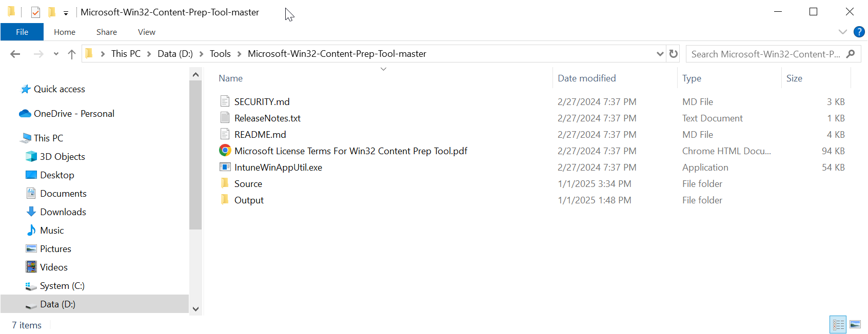
Task: Click Tools in the breadcrumb path
Action: 220,54
